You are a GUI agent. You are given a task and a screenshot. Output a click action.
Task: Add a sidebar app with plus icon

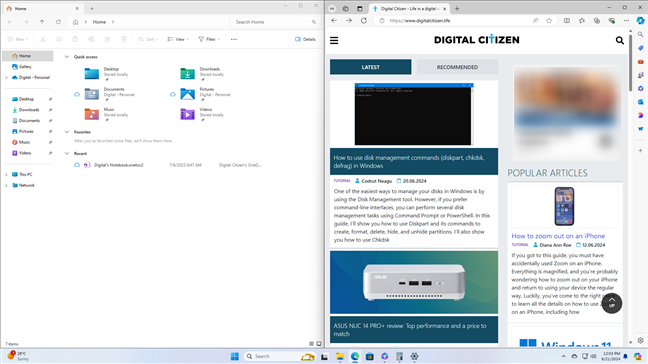pos(640,150)
